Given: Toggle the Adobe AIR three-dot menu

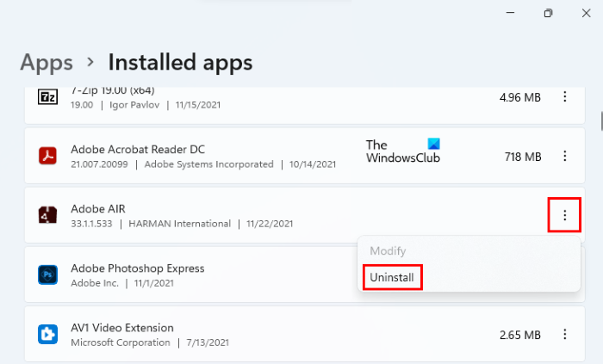Looking at the screenshot, I should click(x=565, y=215).
